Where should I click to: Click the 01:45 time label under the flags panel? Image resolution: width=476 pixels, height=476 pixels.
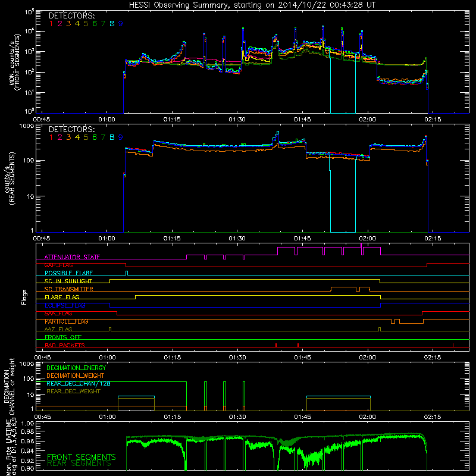point(302,358)
